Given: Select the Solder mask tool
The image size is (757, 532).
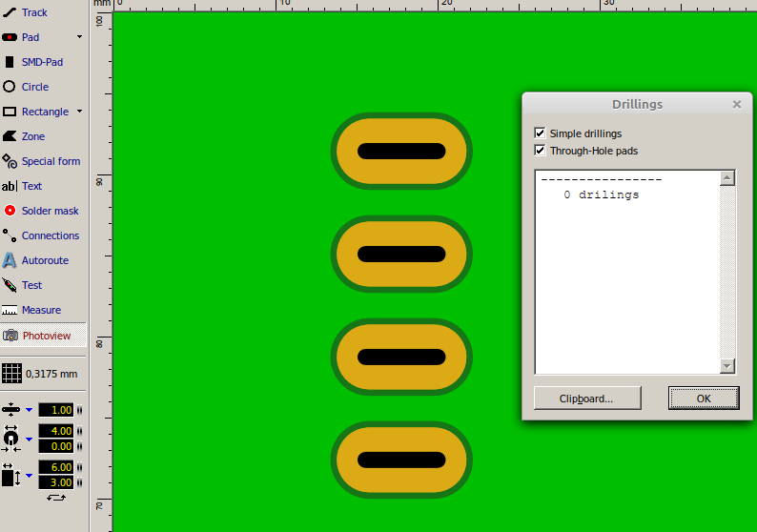Looking at the screenshot, I should pos(50,211).
